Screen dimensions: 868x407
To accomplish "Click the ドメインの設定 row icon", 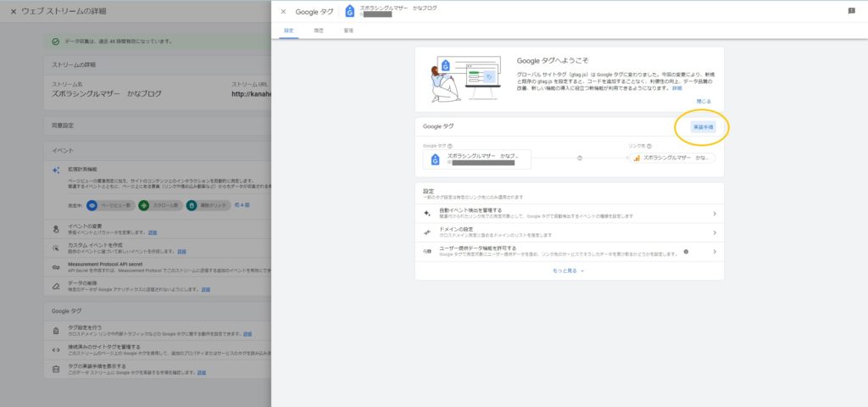I will click(x=428, y=232).
